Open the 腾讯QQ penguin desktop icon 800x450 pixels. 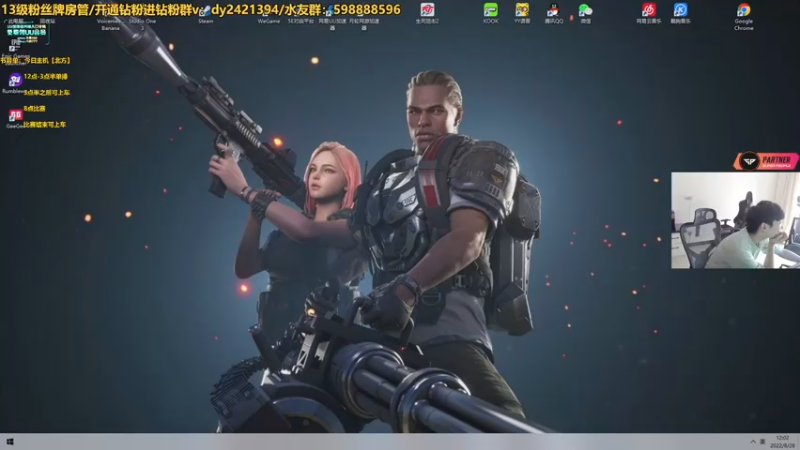553,10
